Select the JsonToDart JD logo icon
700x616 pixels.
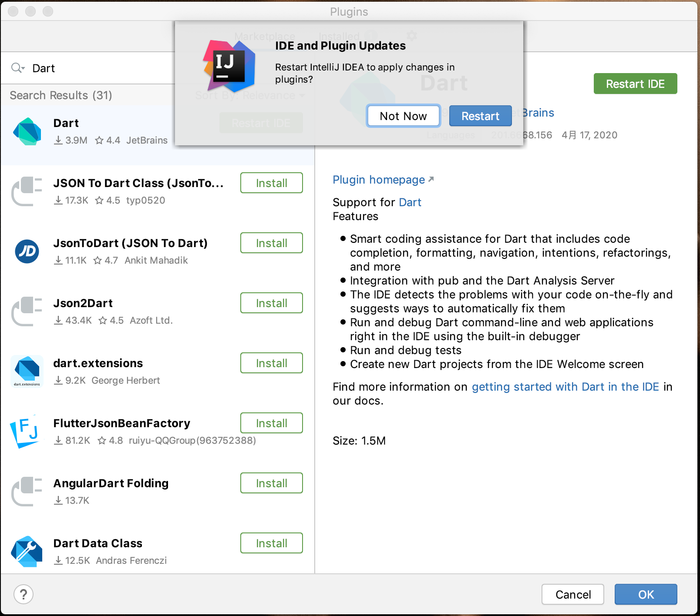(27, 251)
